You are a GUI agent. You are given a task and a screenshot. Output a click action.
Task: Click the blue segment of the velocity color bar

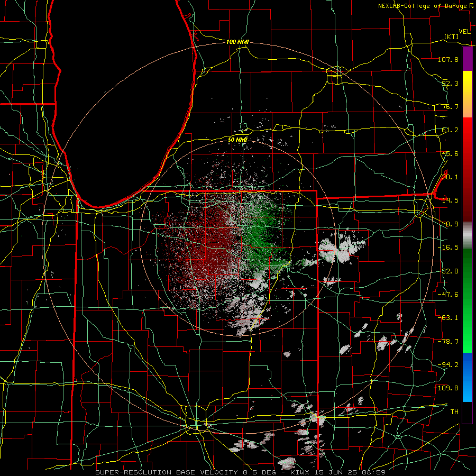(x=467, y=377)
